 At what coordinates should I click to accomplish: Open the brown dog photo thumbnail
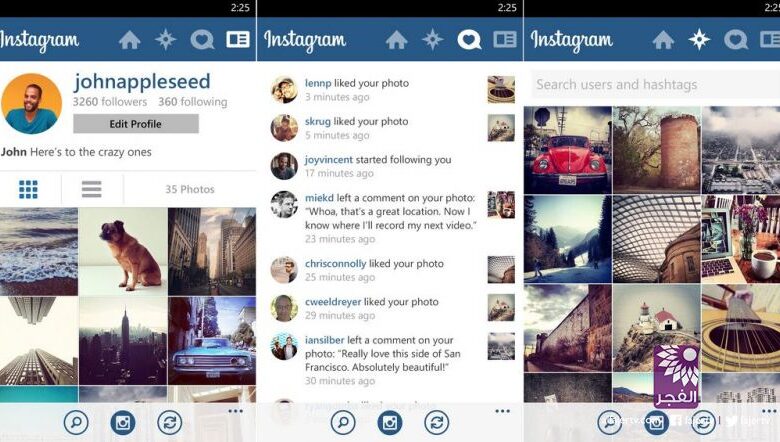[123, 252]
